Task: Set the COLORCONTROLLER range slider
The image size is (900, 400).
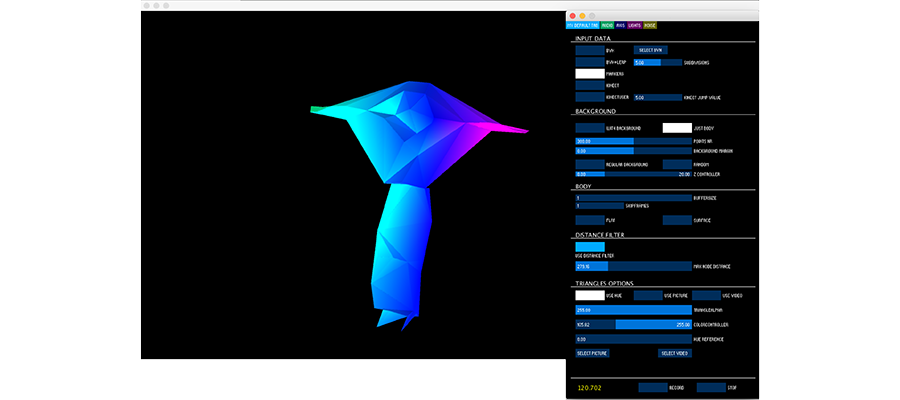Action: [634, 324]
